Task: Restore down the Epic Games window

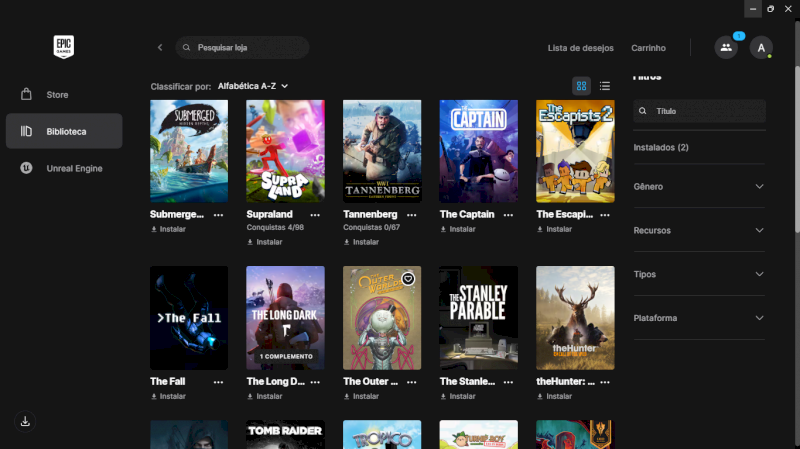Action: (770, 9)
